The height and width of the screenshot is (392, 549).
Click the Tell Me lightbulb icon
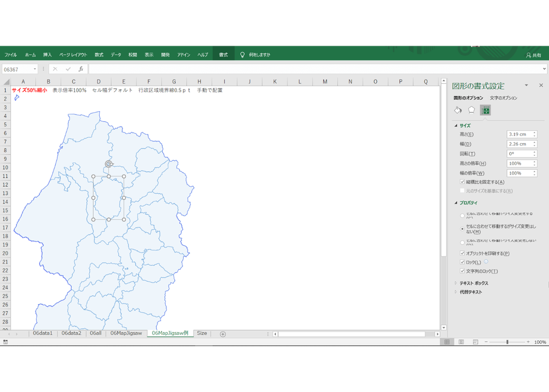point(242,55)
